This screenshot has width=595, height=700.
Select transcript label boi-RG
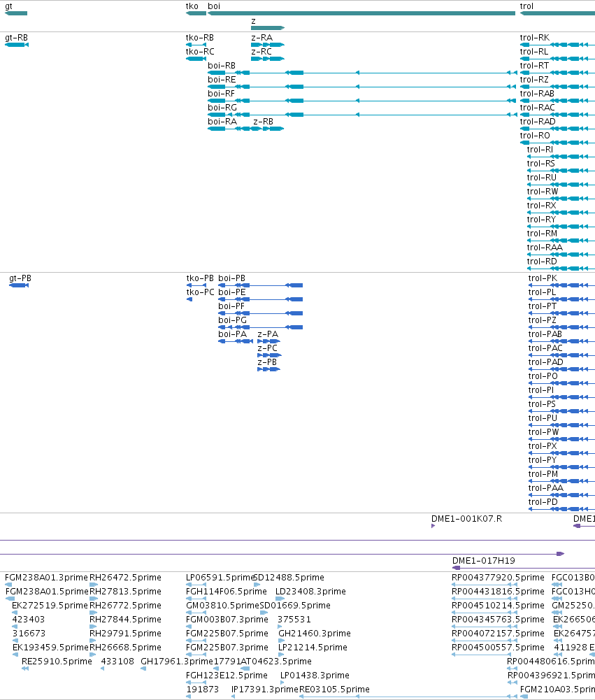point(222,108)
